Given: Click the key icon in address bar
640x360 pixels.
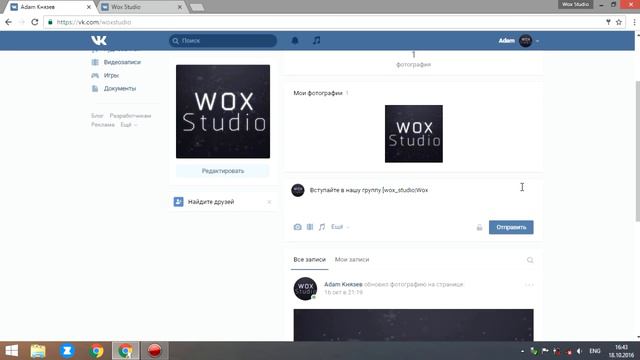Looking at the screenshot, I should (608, 22).
